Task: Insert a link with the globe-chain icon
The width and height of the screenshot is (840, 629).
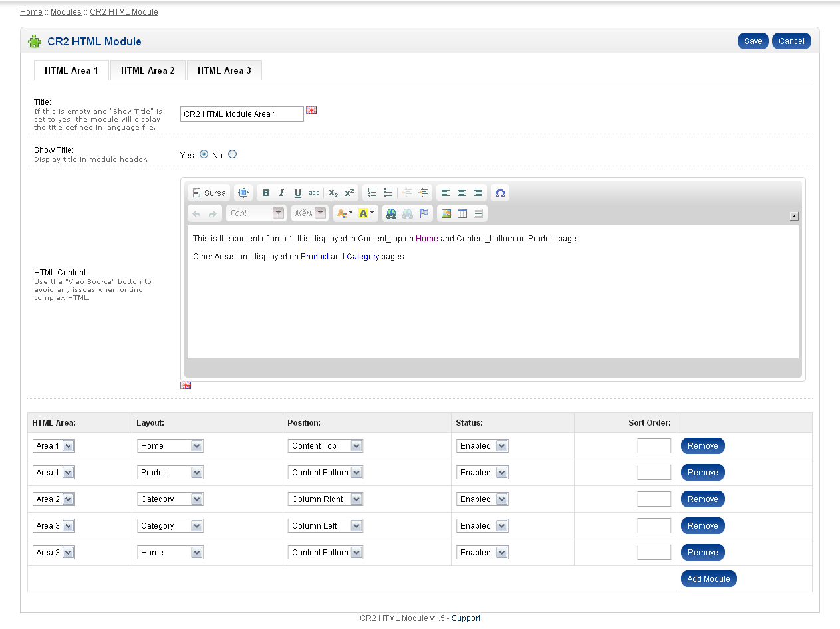Action: tap(391, 213)
